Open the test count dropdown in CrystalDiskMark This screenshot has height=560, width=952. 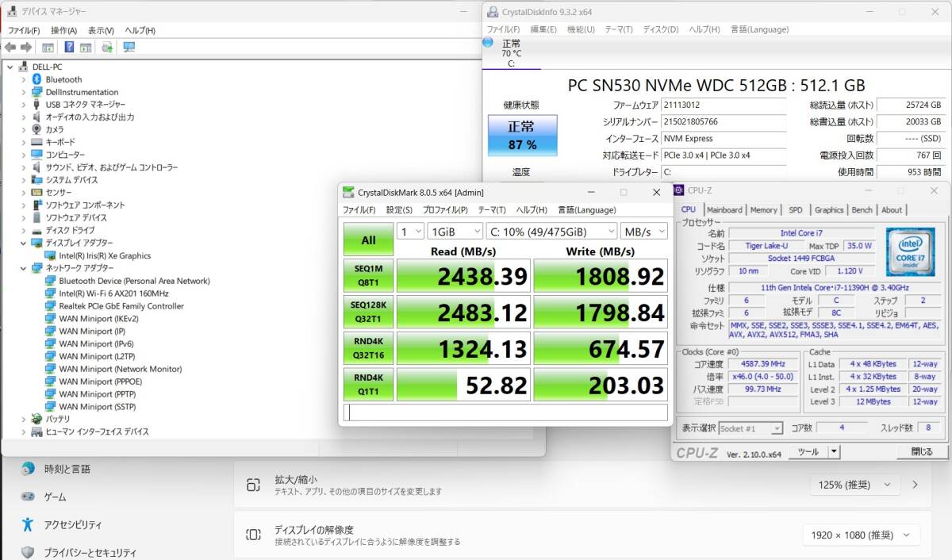pyautogui.click(x=411, y=231)
